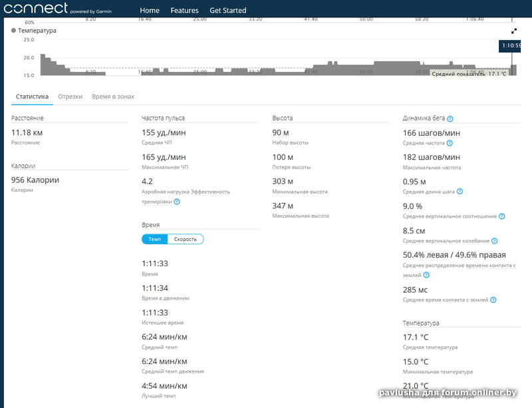Switch to the Отрезки tab

[70, 97]
